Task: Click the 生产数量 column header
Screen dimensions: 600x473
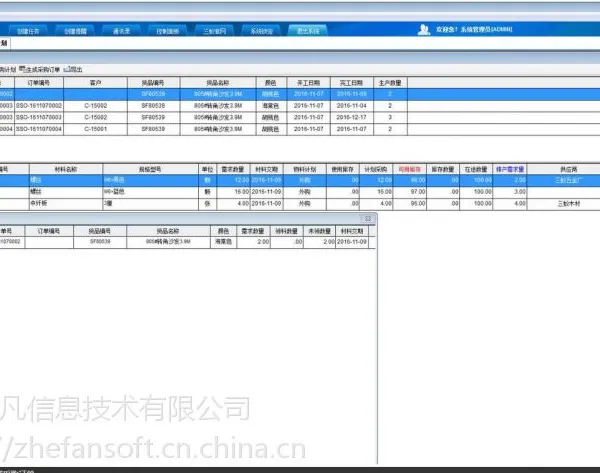Action: coord(390,83)
